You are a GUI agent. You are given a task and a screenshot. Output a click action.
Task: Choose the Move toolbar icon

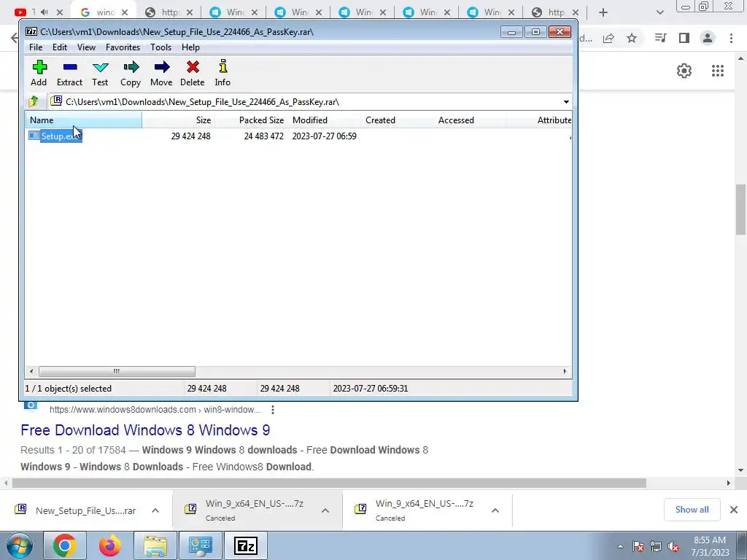coord(161,73)
